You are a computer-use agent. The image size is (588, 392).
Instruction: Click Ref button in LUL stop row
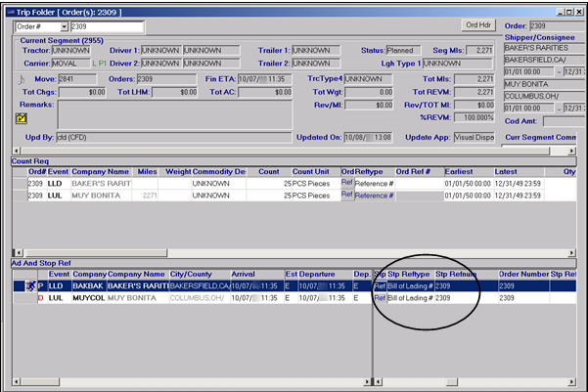coord(380,297)
